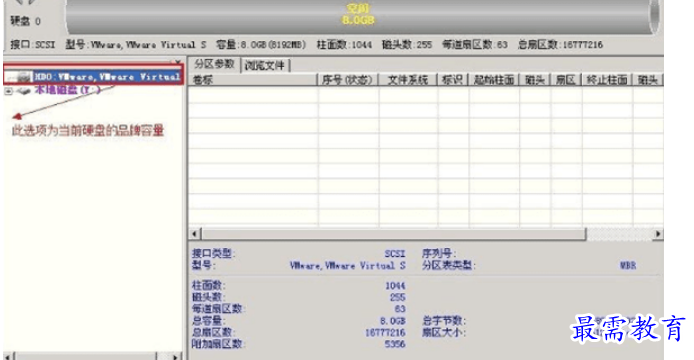Click the 标识 column header
The image size is (694, 360).
click(452, 80)
